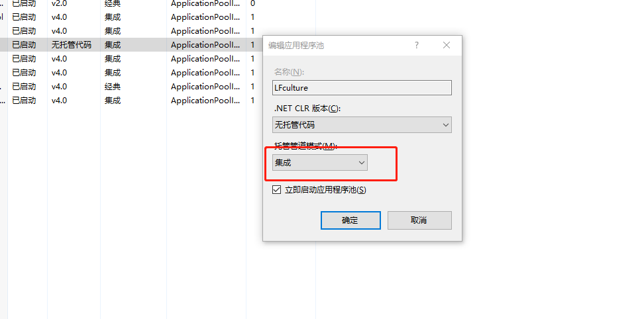
Task: Click ApplicationPoolI... identity in the highlighted row
Action: tap(205, 45)
